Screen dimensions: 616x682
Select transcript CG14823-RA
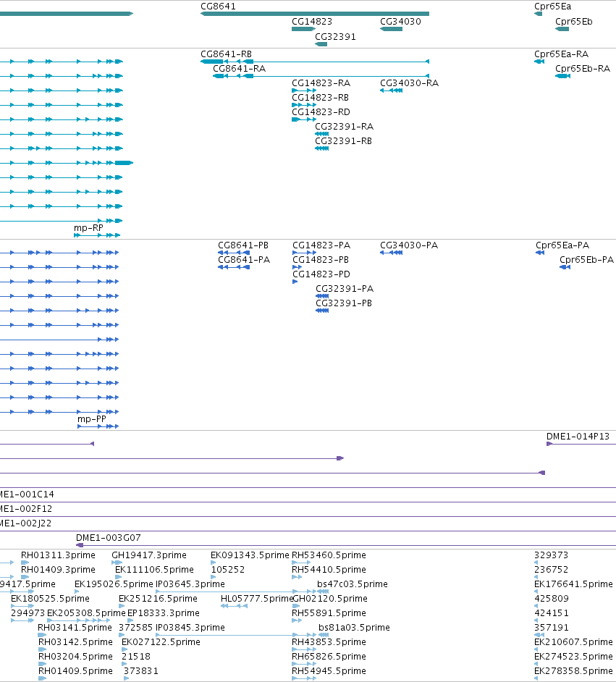pyautogui.click(x=304, y=90)
